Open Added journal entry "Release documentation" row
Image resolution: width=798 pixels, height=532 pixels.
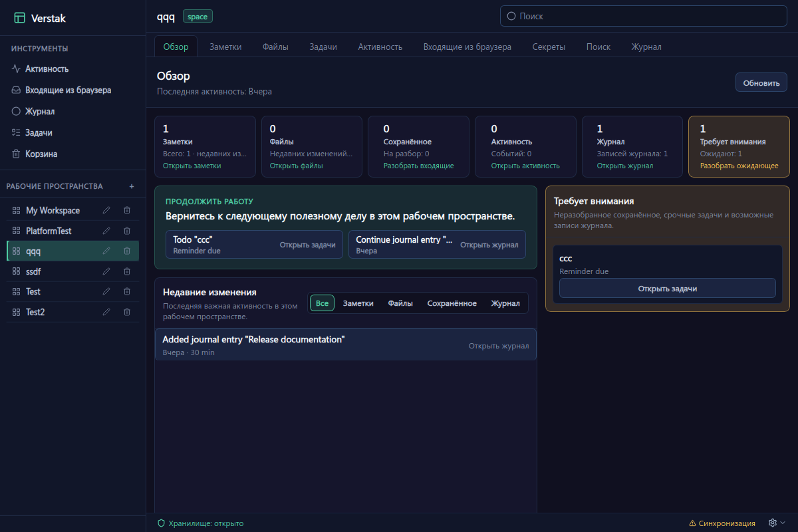346,344
